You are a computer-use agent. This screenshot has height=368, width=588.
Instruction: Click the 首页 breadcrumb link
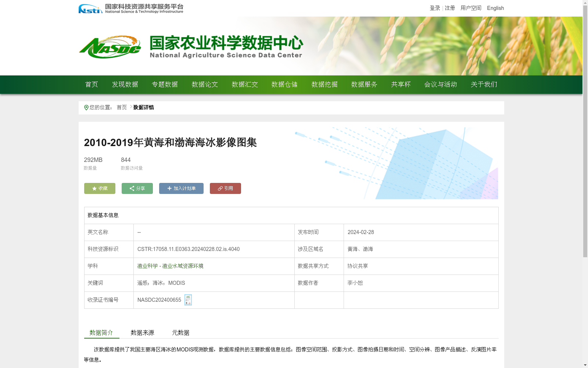pyautogui.click(x=122, y=107)
